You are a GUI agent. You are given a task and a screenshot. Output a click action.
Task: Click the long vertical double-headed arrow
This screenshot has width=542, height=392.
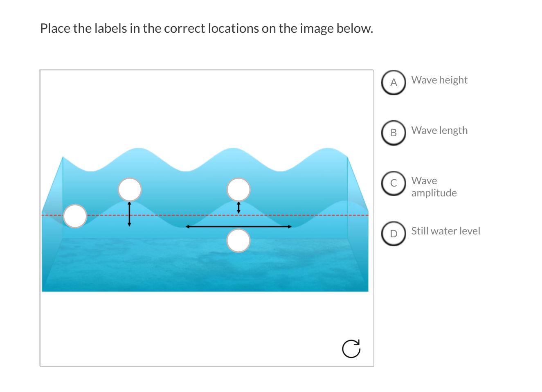[x=129, y=214]
